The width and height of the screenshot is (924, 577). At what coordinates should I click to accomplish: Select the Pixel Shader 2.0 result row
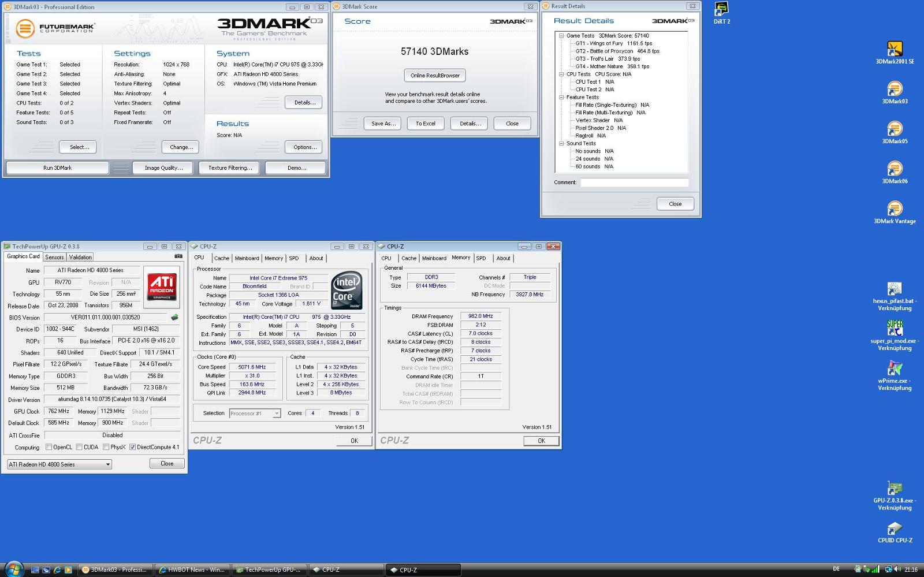(601, 128)
